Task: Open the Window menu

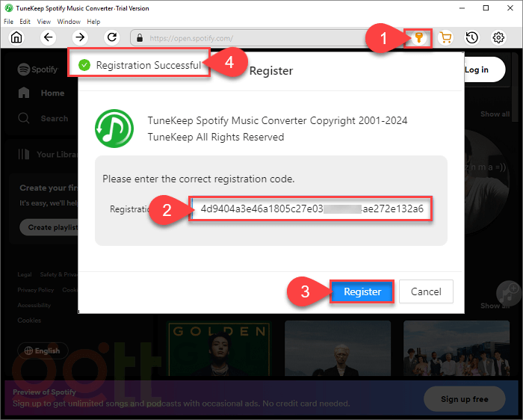Action: tap(69, 22)
